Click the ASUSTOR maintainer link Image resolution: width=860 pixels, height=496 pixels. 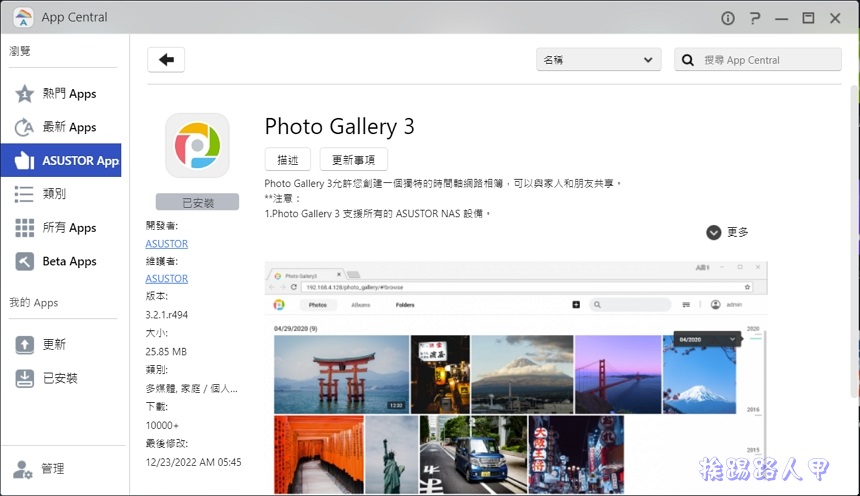166,279
